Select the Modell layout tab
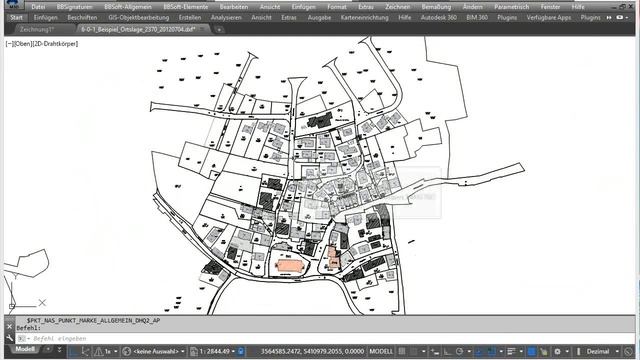640x360 pixels. [x=25, y=349]
